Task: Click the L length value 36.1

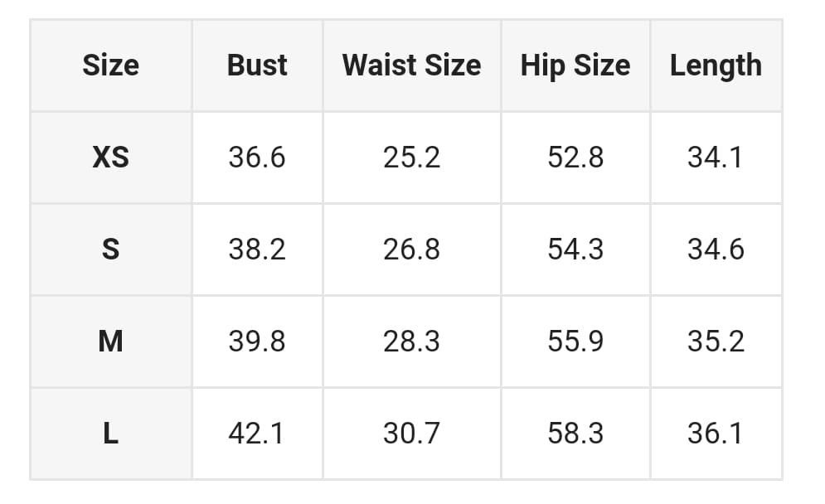Action: pyautogui.click(x=716, y=433)
